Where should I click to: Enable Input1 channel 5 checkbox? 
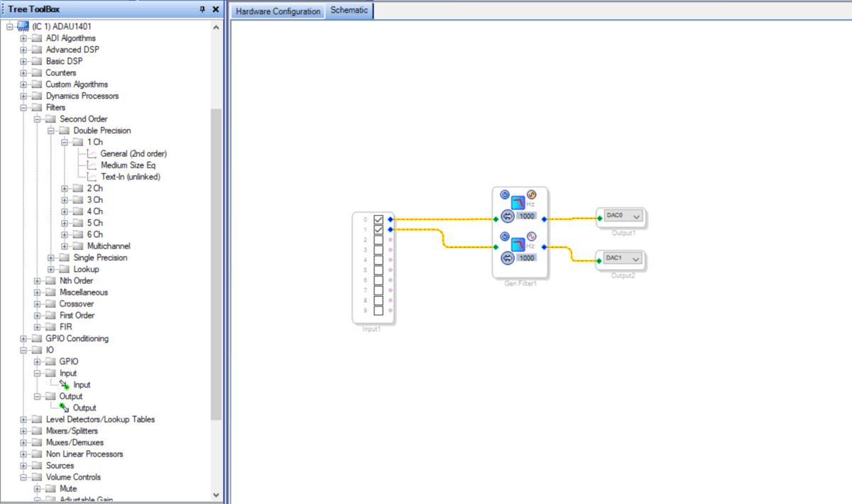378,270
